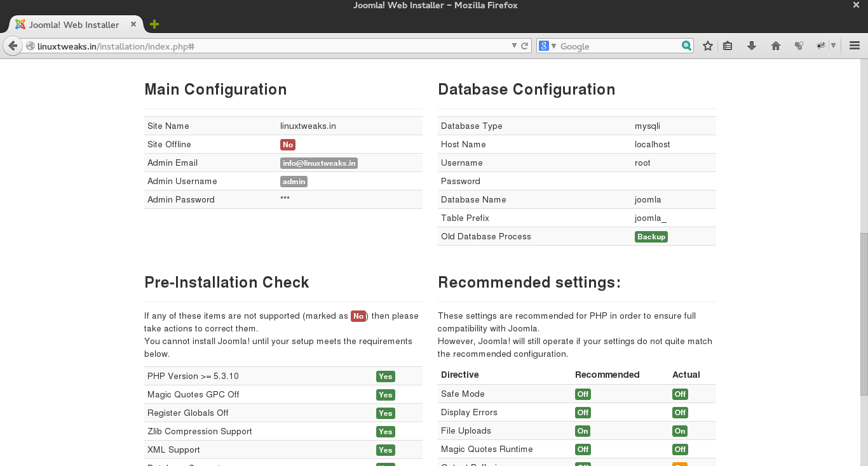Click Display Errors' Recommended 'Off' badge
This screenshot has height=466, width=868.
click(583, 413)
